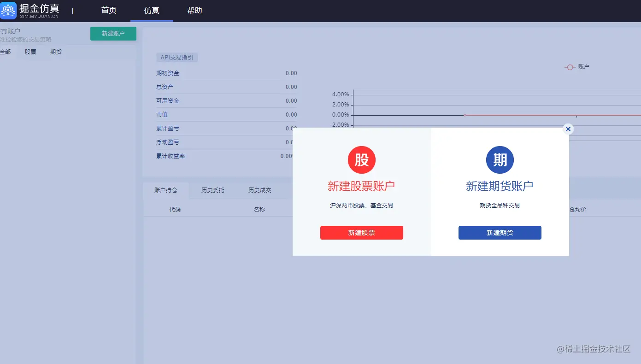This screenshot has height=364, width=641.
Task: Close the new account dialog
Action: [x=568, y=129]
